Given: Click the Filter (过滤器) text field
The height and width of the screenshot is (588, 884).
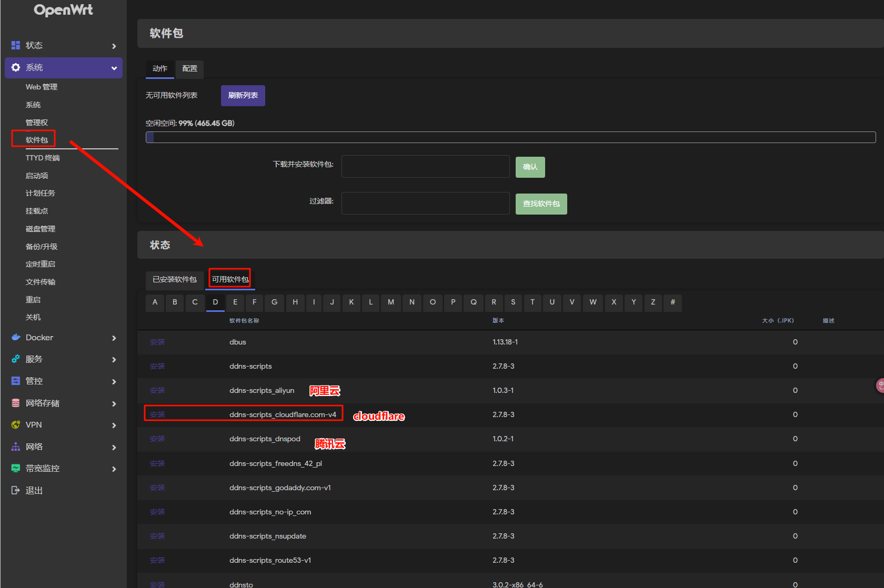Looking at the screenshot, I should 425,203.
